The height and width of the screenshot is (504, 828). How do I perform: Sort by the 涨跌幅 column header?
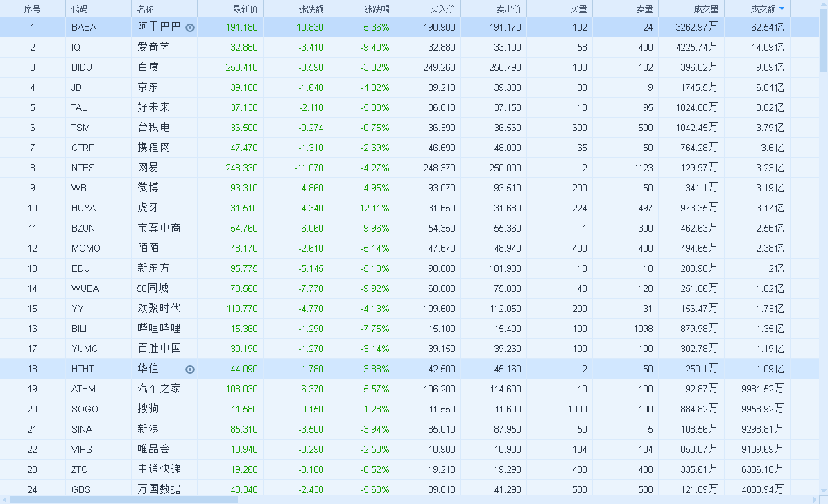pyautogui.click(x=377, y=9)
